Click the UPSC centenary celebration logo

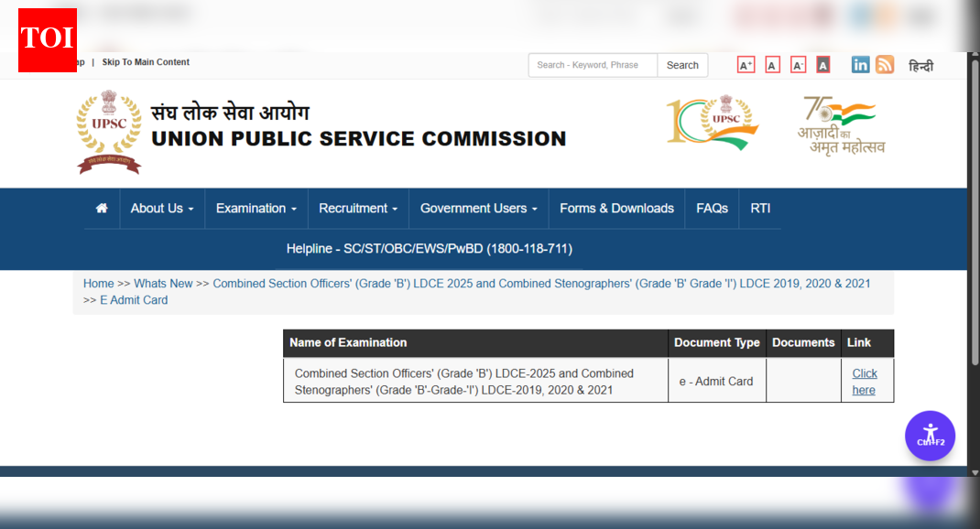[x=713, y=123]
